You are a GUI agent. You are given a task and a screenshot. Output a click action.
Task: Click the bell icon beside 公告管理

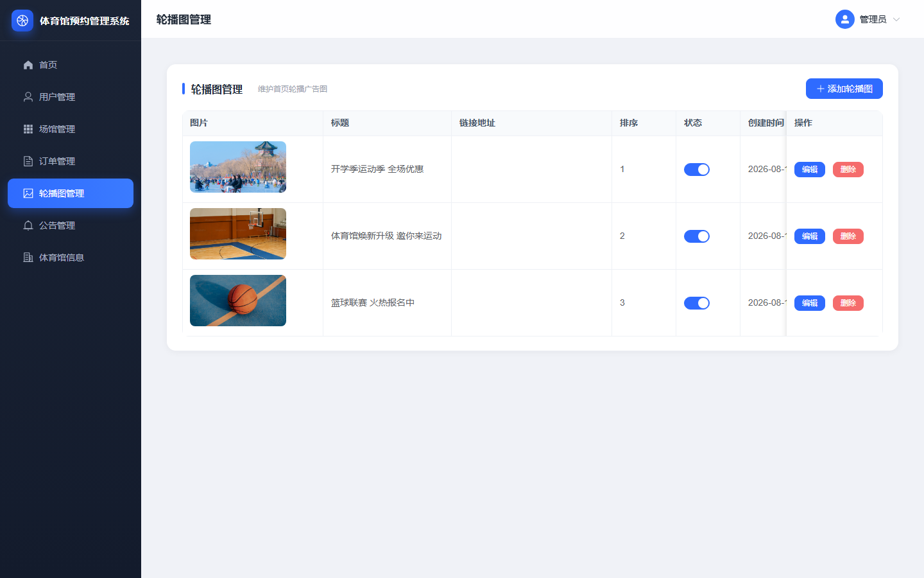[28, 225]
